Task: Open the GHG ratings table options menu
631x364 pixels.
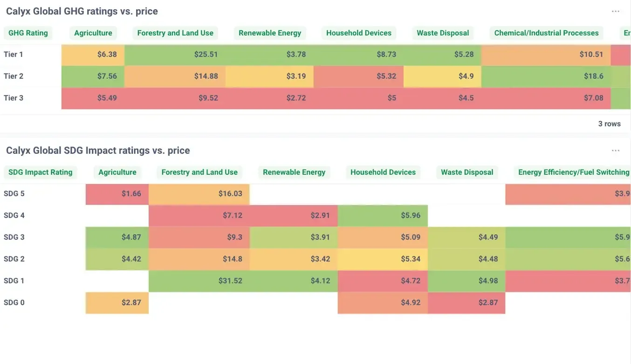Action: coord(615,12)
